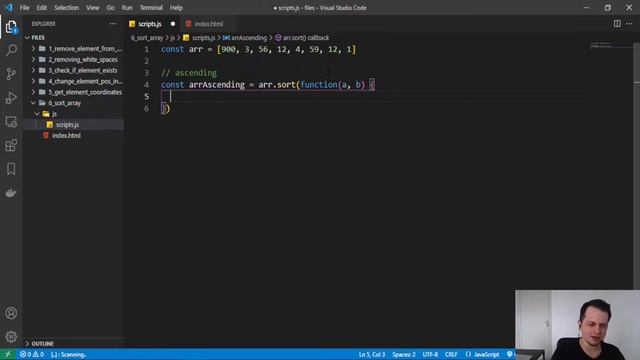The height and width of the screenshot is (360, 640).
Task: Click the Explorer more actions ellipsis
Action: (x=113, y=24)
